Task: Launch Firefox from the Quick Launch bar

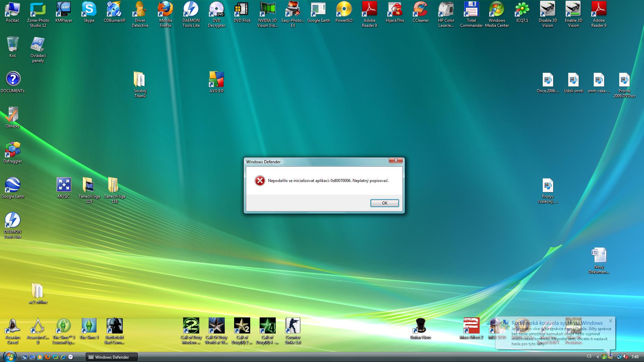Action: coord(47,357)
